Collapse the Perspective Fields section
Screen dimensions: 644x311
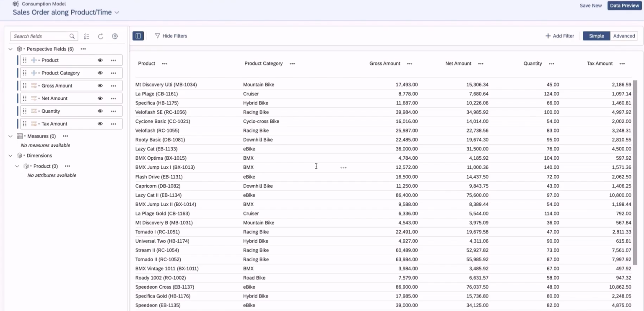point(10,49)
